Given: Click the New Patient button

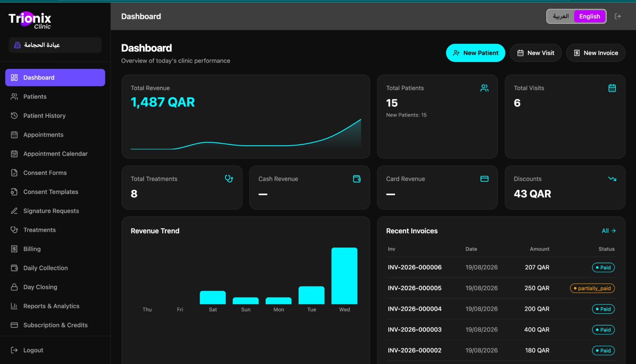Looking at the screenshot, I should 475,53.
